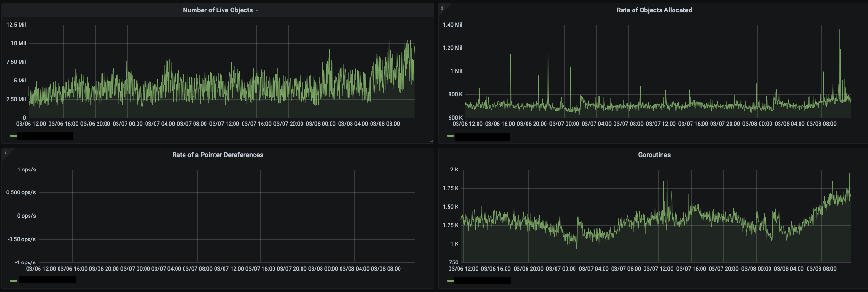Viewport: 868px width, 292px height.
Task: Click the resize handle of Number of Live Objects panel
Action: point(431,141)
